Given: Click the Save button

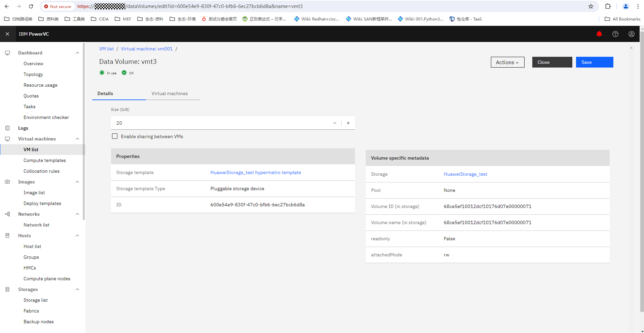Looking at the screenshot, I should 595,62.
